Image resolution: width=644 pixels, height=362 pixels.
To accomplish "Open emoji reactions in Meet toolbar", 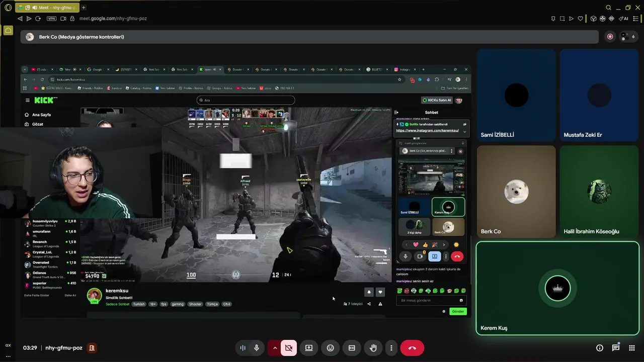I will 330,348.
